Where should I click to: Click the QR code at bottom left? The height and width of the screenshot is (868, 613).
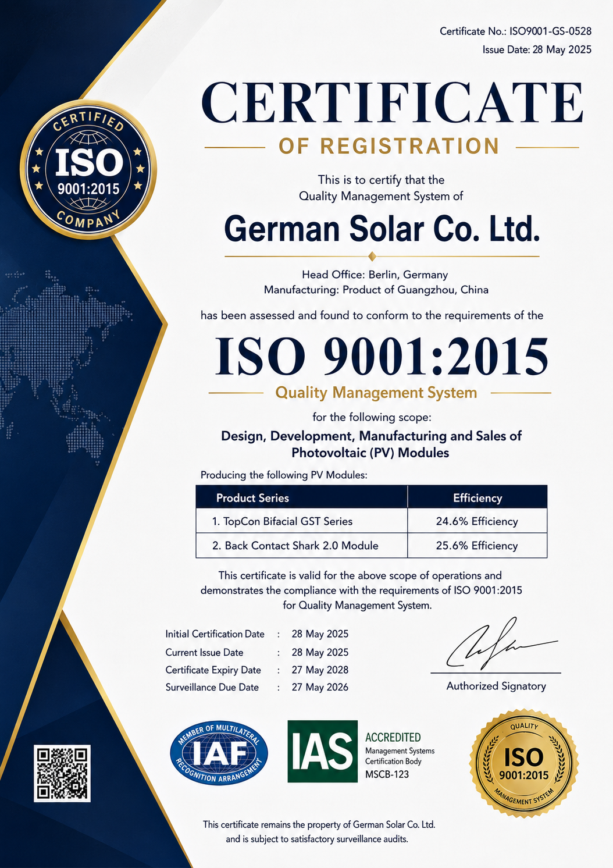pyautogui.click(x=62, y=773)
